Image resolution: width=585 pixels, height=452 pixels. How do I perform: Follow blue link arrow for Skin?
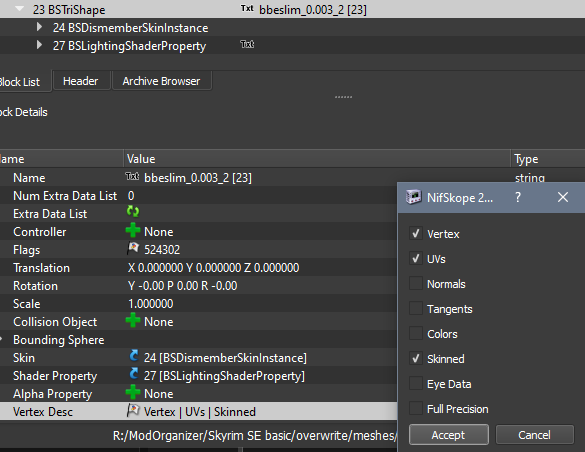(134, 356)
